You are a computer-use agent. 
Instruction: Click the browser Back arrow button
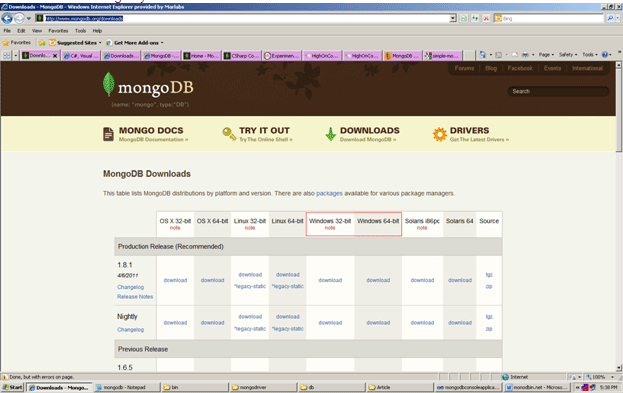(x=7, y=18)
